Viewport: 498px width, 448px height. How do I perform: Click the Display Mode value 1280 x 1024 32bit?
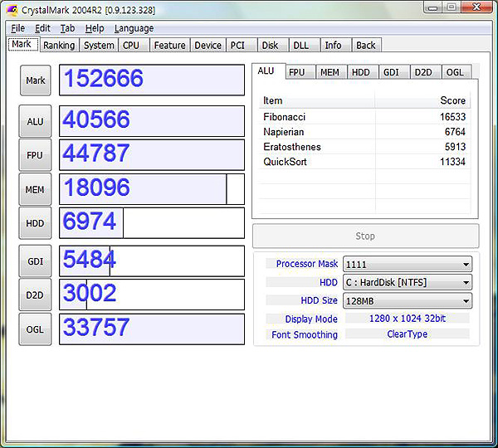pos(408,319)
